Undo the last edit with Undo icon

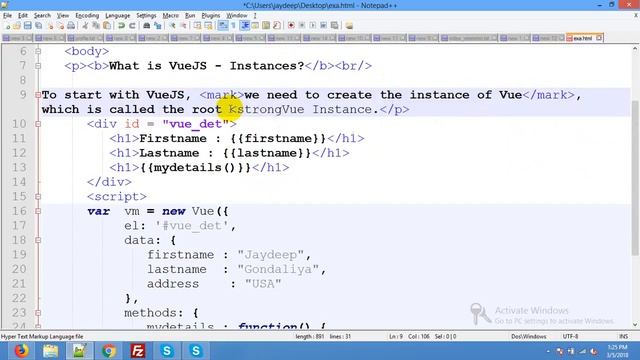click(x=121, y=26)
